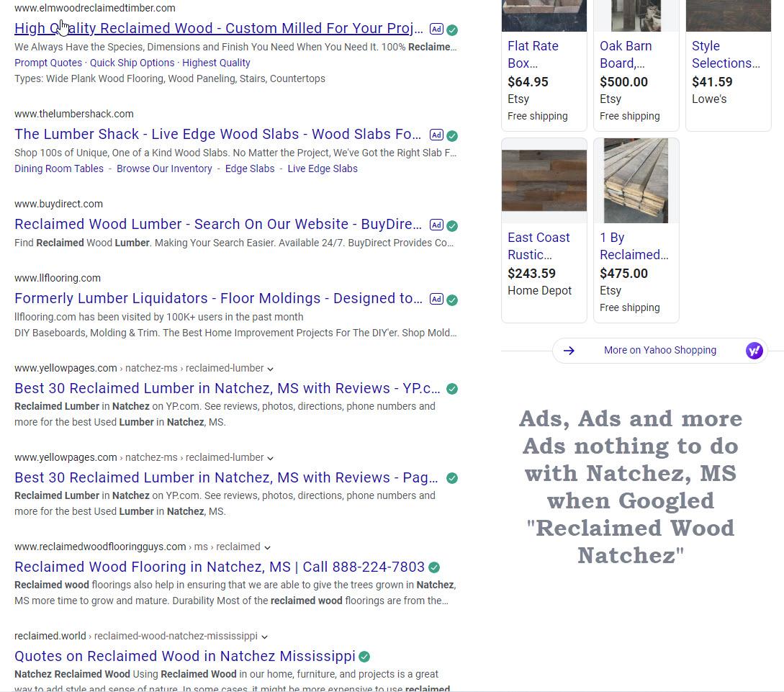Screen dimensions: 784x692
Task: Click the Ad badge on the BuyDirect result
Action: pyautogui.click(x=436, y=225)
